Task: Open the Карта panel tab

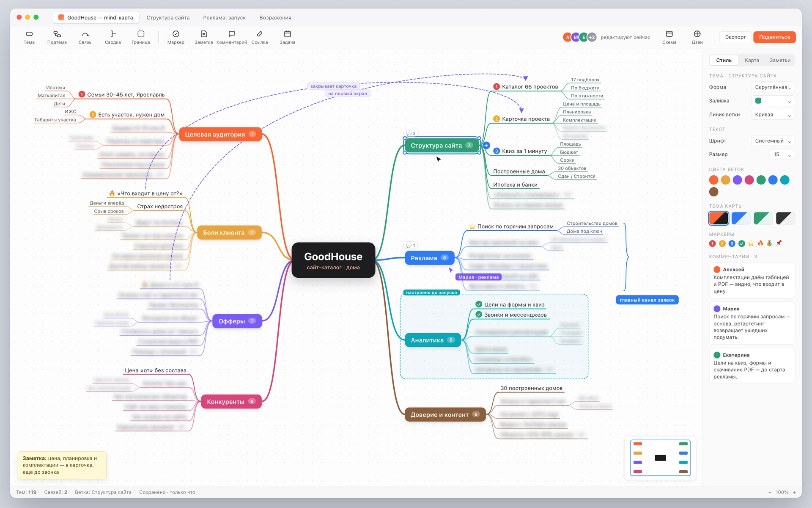Action: click(x=752, y=61)
